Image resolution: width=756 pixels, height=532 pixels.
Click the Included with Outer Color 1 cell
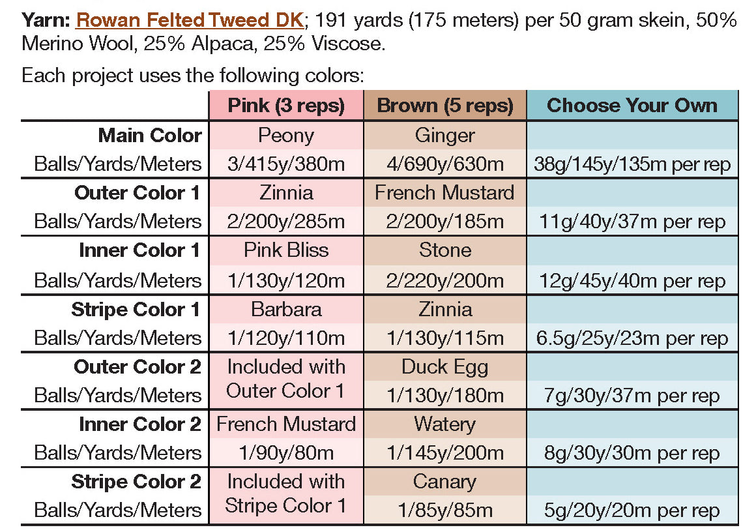click(x=286, y=379)
